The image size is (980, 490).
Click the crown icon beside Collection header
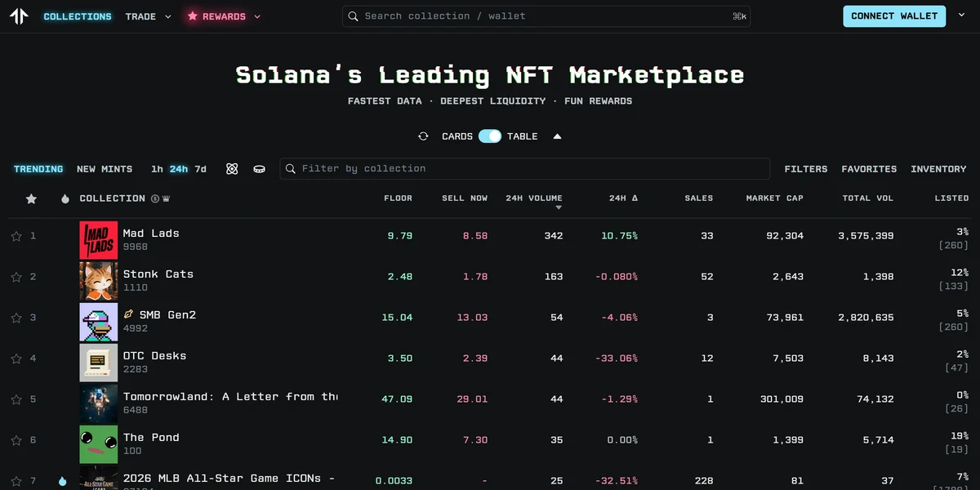click(x=167, y=198)
